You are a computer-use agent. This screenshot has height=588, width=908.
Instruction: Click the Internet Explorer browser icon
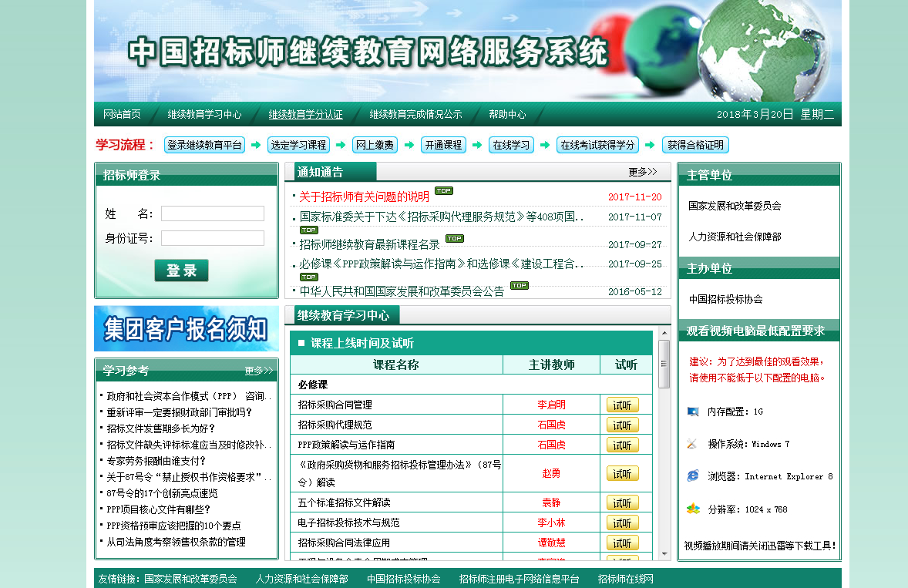click(x=693, y=476)
